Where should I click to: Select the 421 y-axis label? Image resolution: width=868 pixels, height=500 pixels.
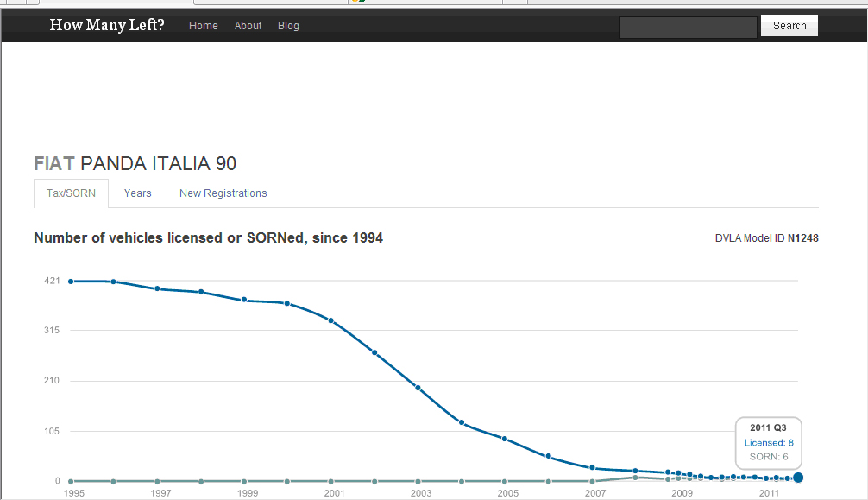pos(52,281)
